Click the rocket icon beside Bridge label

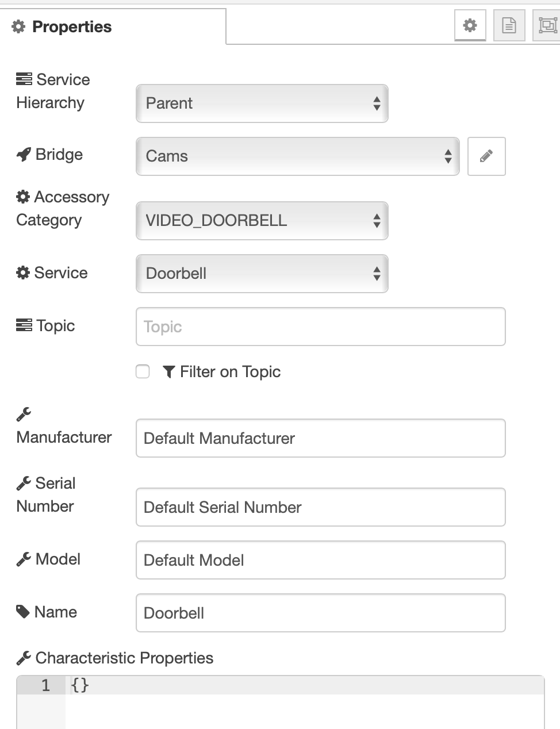(x=24, y=155)
